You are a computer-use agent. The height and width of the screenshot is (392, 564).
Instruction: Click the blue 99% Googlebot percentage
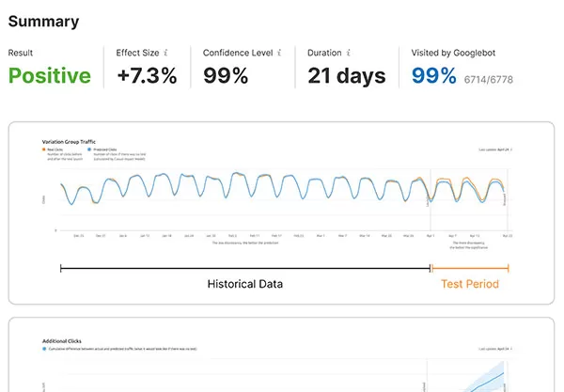click(433, 75)
